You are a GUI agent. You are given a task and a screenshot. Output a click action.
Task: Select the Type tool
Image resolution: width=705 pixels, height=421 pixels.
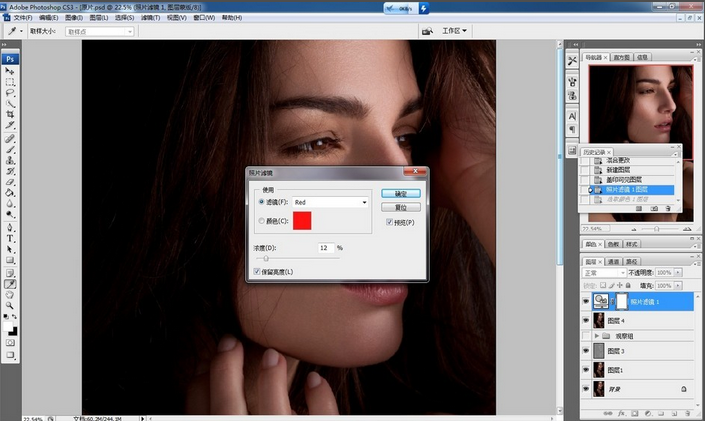pos(9,238)
